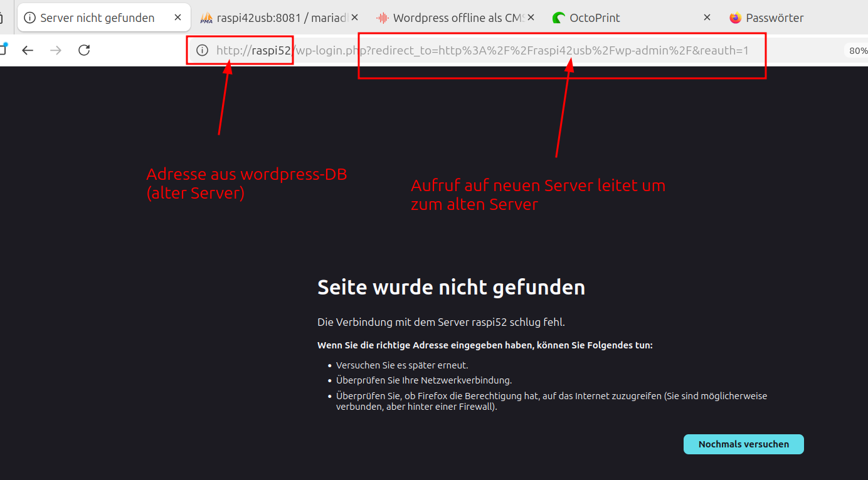Click the back navigation arrow
The height and width of the screenshot is (480, 868).
pos(28,50)
